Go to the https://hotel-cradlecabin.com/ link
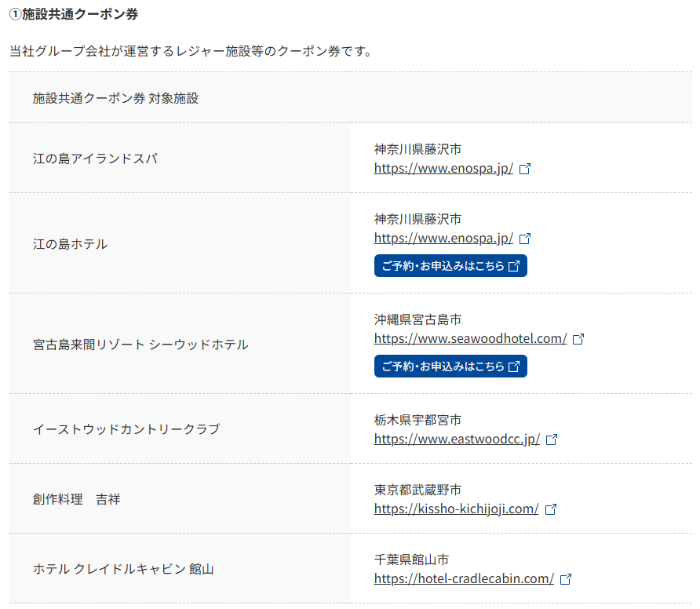This screenshot has height=609, width=700. click(x=464, y=579)
